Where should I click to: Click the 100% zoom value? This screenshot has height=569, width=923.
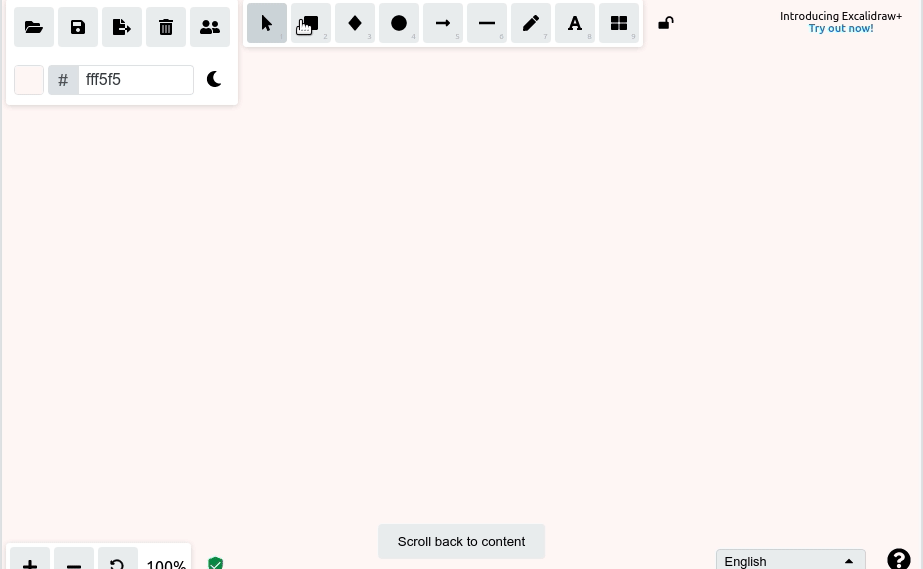(x=166, y=564)
